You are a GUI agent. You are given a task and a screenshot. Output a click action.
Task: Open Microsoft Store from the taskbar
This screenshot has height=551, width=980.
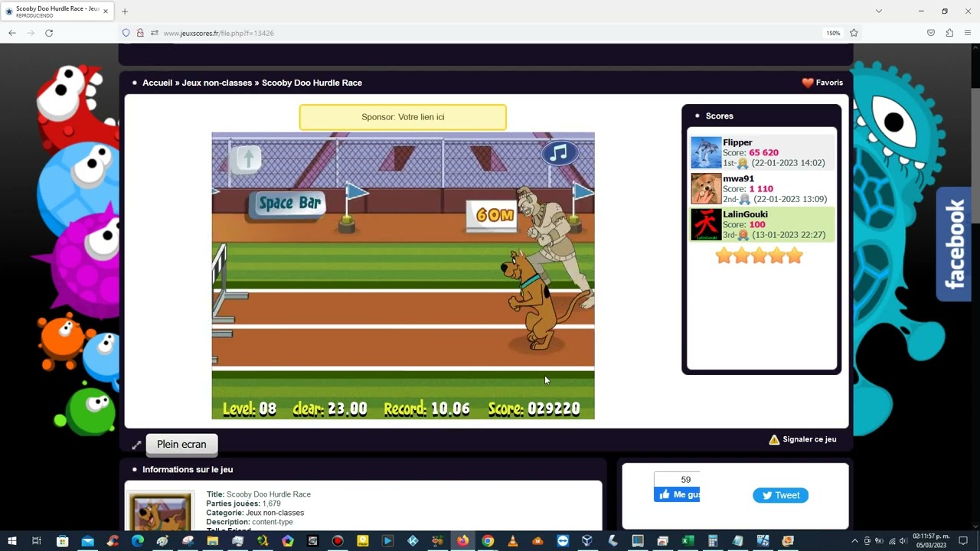[63, 541]
